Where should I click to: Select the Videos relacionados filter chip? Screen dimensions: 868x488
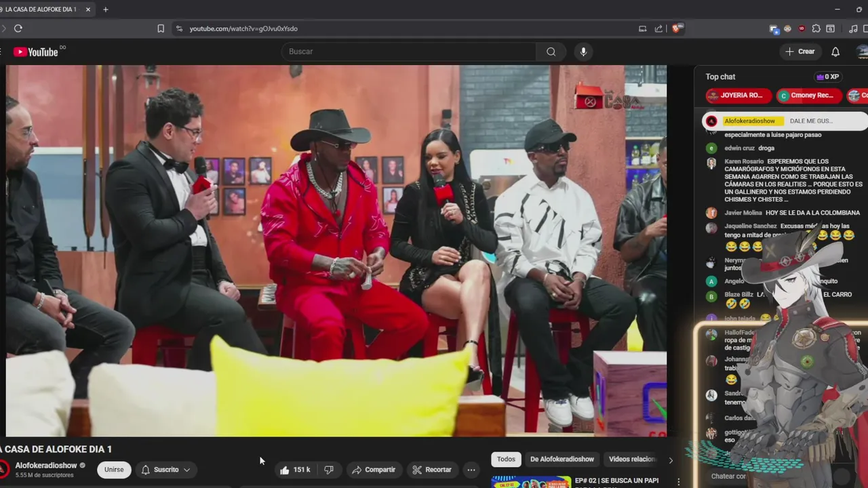632,459
